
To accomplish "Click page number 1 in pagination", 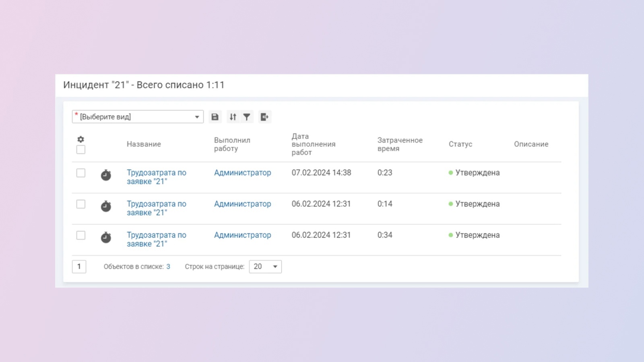I will [79, 267].
